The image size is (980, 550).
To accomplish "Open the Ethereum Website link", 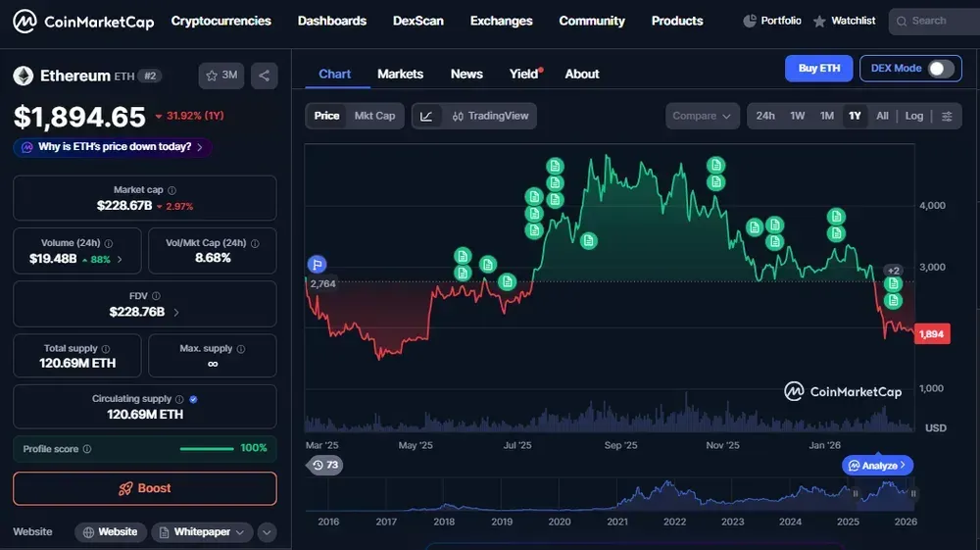I will (111, 532).
